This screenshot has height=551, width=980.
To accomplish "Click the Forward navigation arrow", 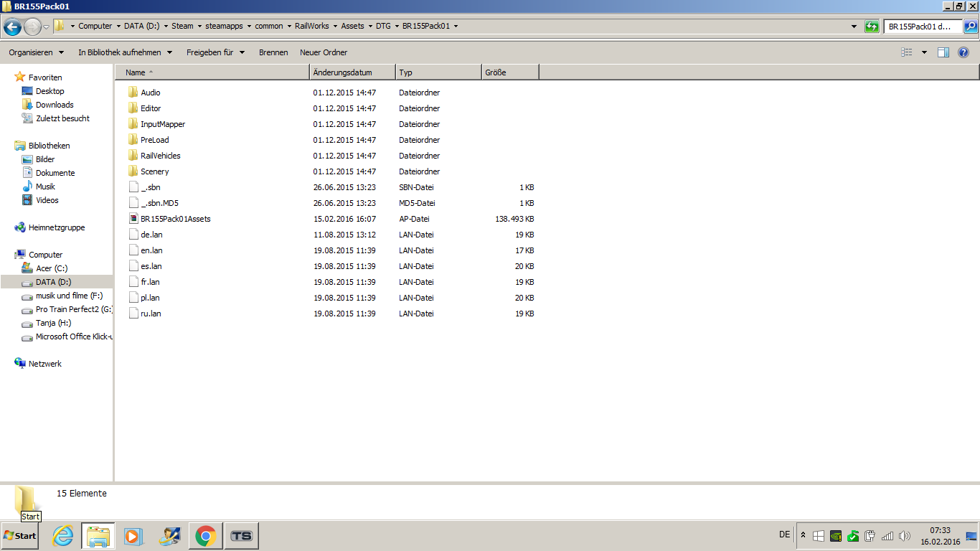I will pos(32,27).
